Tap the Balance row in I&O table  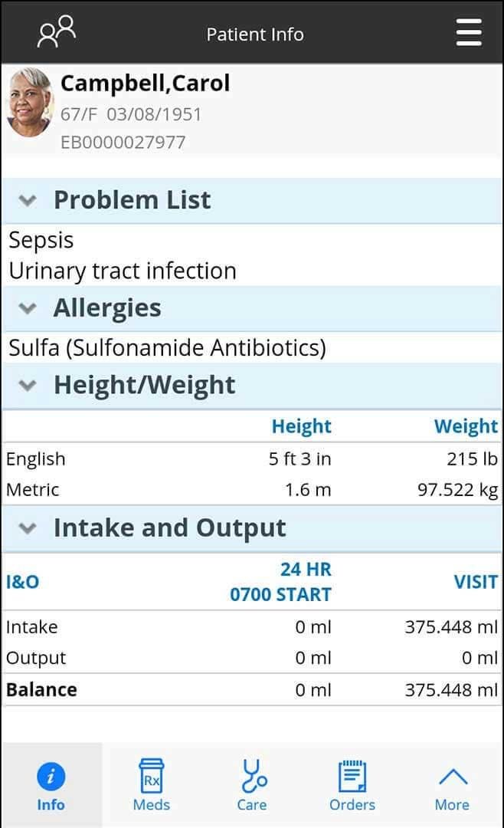[42, 689]
